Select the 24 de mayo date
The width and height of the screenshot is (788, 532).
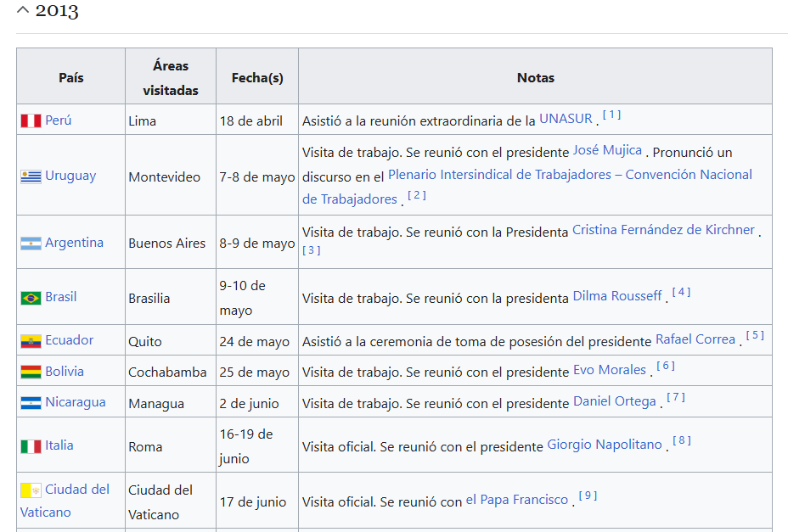pos(254,342)
